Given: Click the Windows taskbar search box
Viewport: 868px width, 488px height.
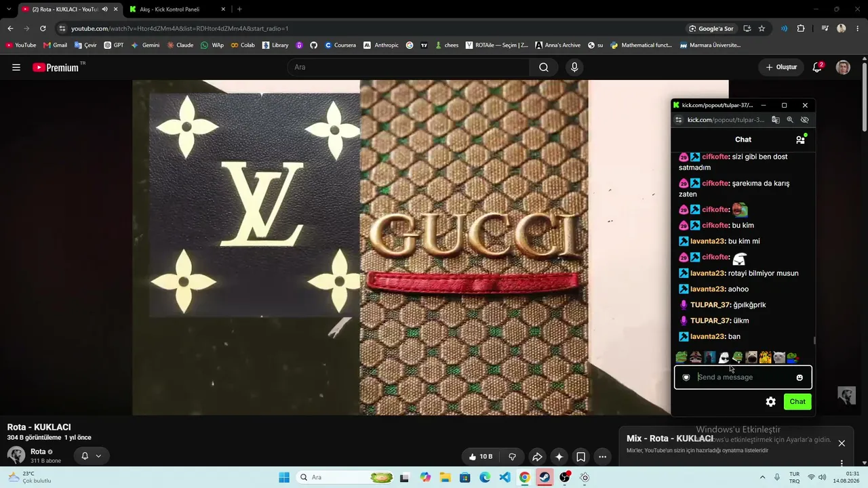Looking at the screenshot, I should coord(346,477).
